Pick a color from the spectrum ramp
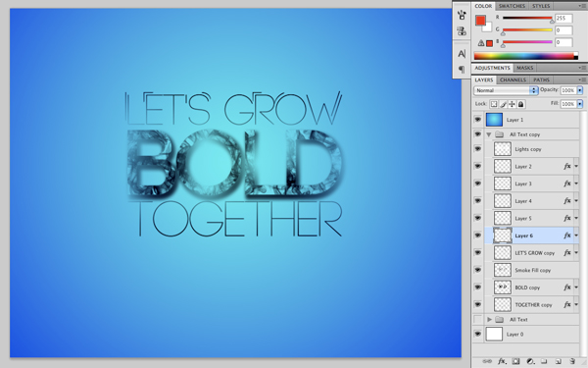Screen dimensions: 588x368 click(x=525, y=56)
